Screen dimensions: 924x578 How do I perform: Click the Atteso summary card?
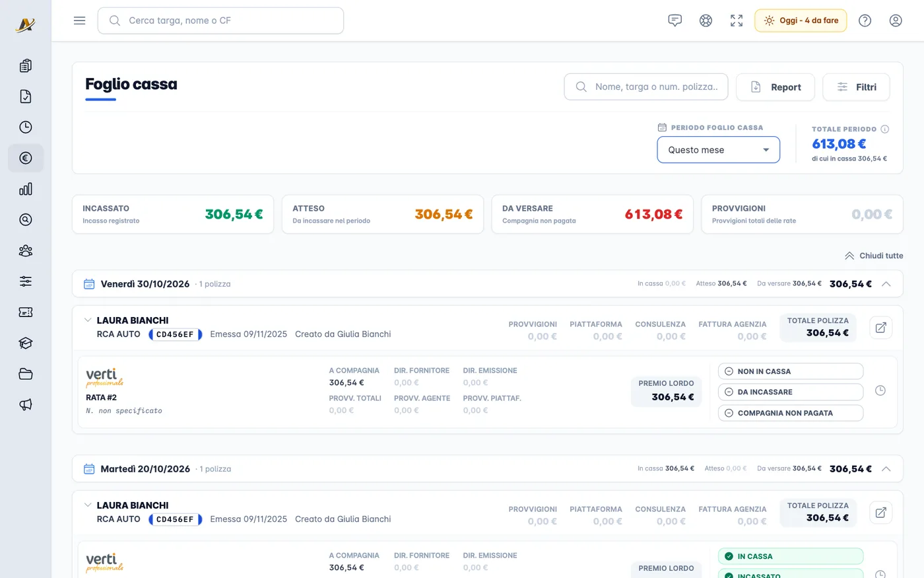383,214
